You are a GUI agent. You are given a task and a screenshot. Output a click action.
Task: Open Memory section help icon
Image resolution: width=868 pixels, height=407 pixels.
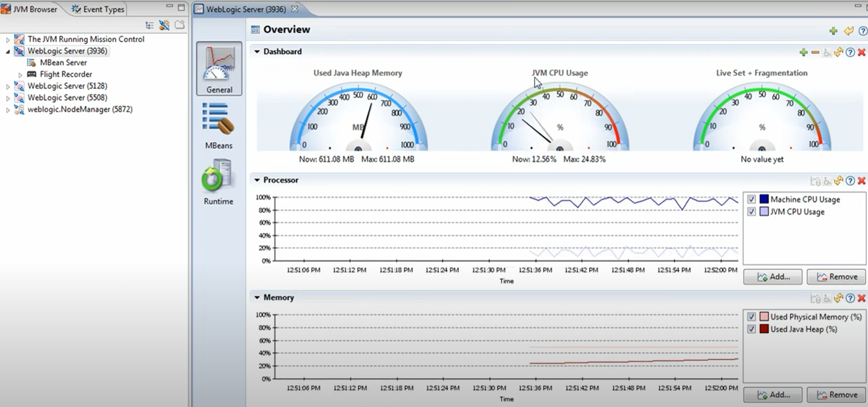tap(850, 298)
